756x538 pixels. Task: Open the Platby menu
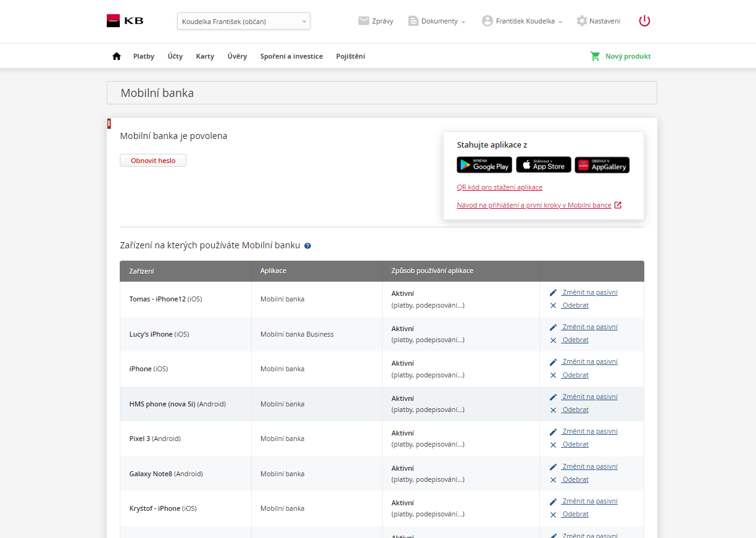tap(144, 56)
